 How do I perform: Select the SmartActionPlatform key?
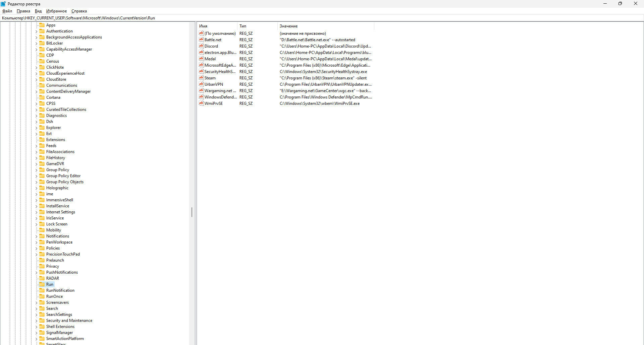[65, 339]
